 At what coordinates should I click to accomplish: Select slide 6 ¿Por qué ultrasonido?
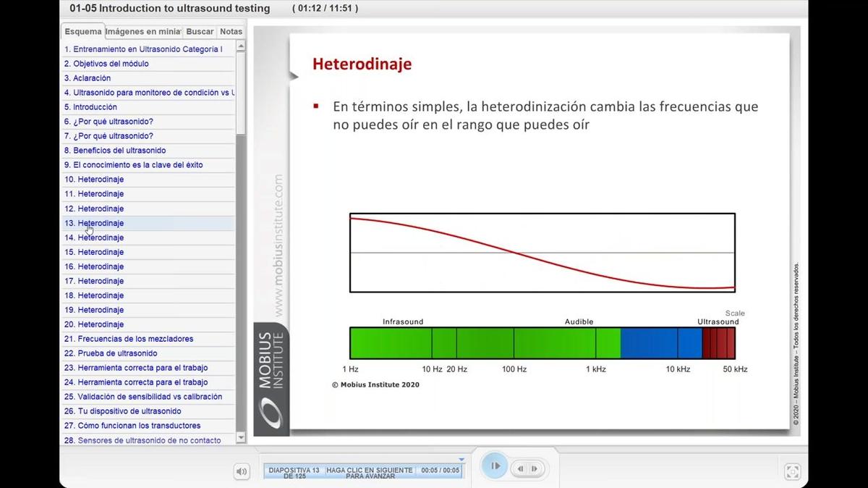pyautogui.click(x=148, y=122)
